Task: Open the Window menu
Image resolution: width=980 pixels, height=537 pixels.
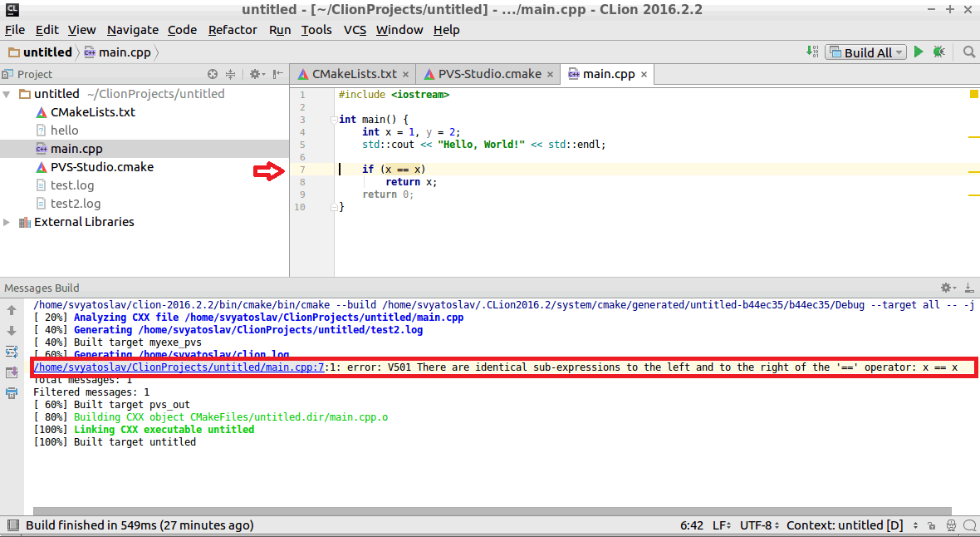Action: point(399,30)
